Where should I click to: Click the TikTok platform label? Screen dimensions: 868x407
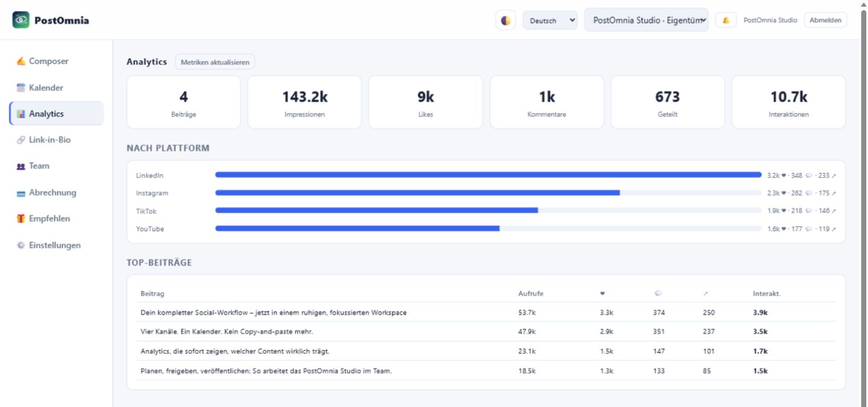pyautogui.click(x=146, y=211)
